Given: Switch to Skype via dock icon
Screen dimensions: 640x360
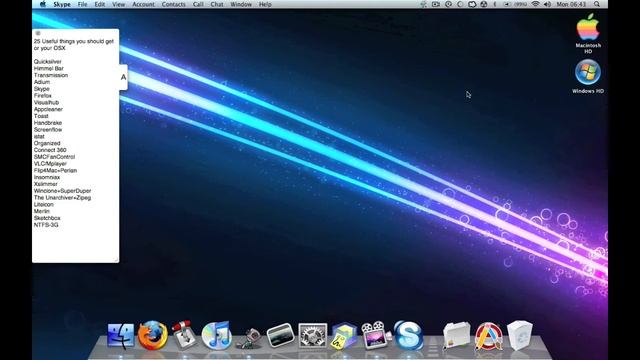Looking at the screenshot, I should coord(408,336).
